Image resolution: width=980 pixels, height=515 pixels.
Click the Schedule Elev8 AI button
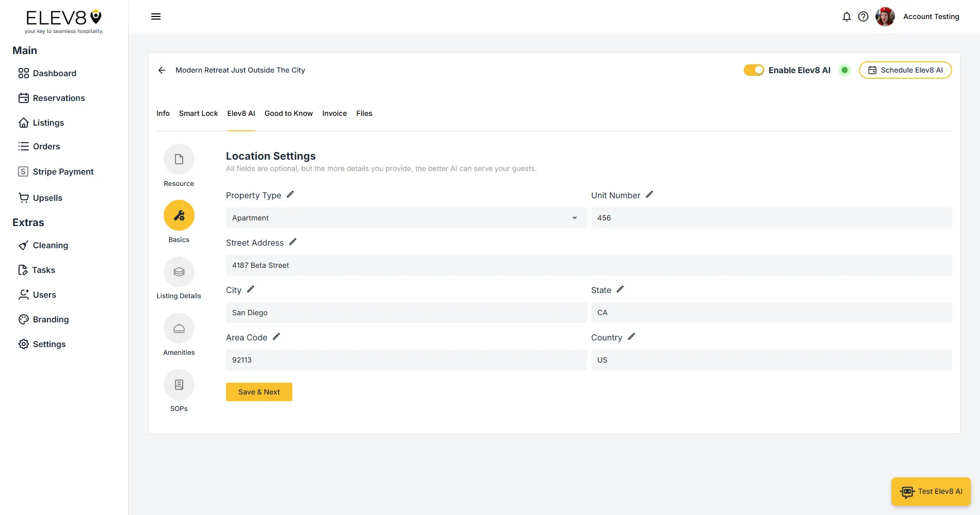[905, 70]
